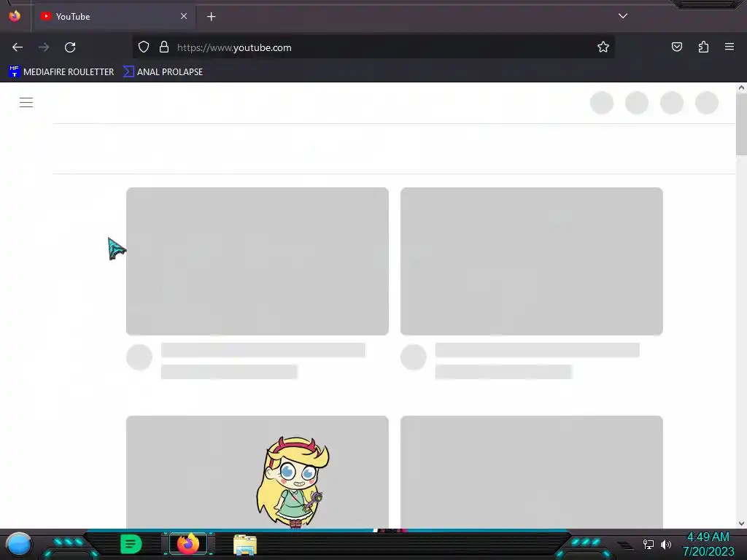Click the page's vertical scrollbar thumb
This screenshot has width=747, height=560.
coord(741,124)
